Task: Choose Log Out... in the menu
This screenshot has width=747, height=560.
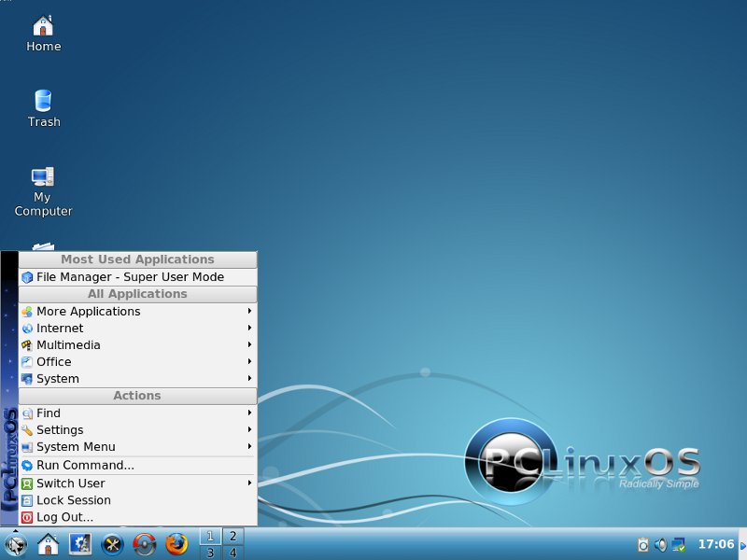Action: click(x=64, y=517)
